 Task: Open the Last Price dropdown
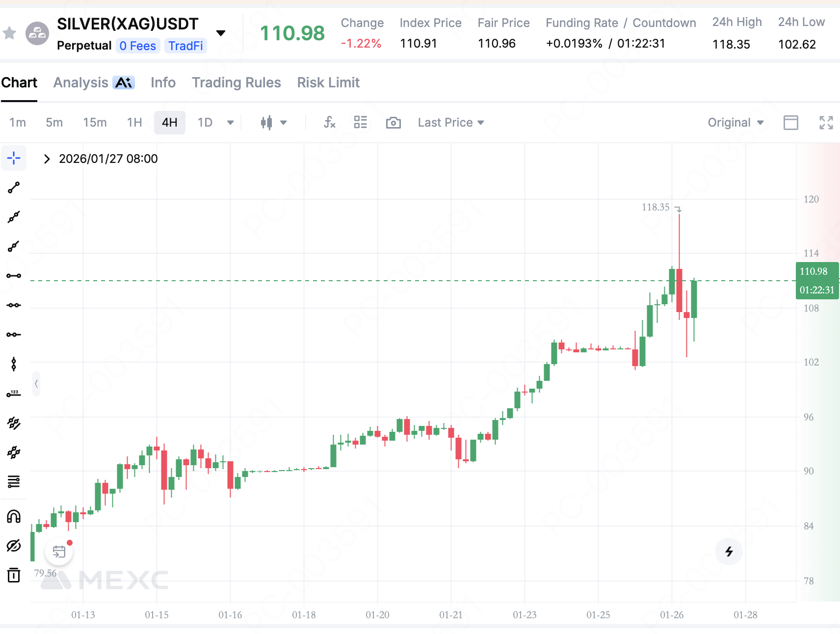451,123
